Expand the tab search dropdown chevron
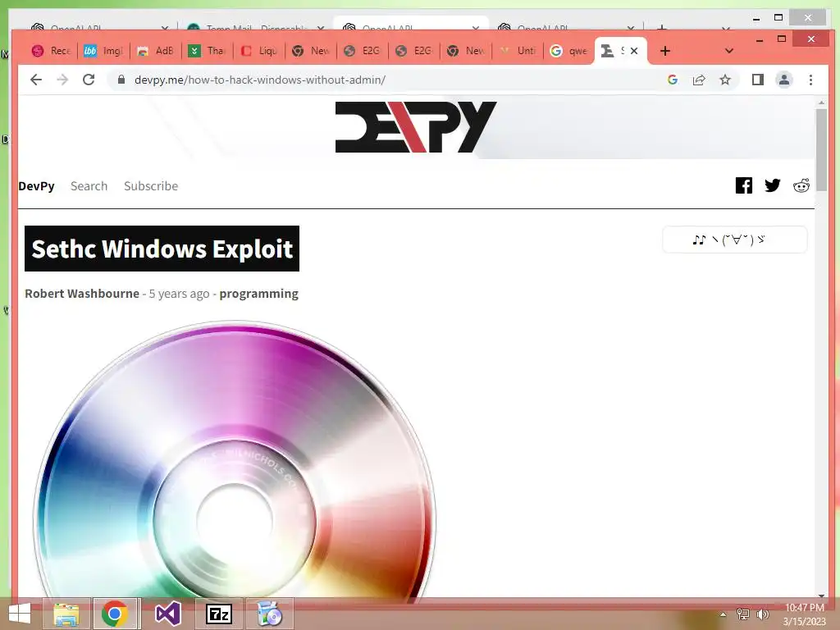This screenshot has width=840, height=630. 728,51
